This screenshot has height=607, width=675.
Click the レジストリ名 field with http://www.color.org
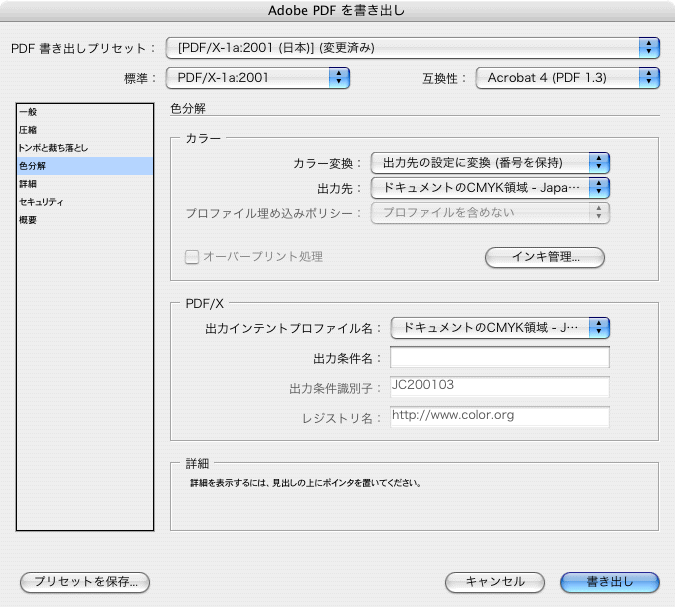pyautogui.click(x=500, y=417)
